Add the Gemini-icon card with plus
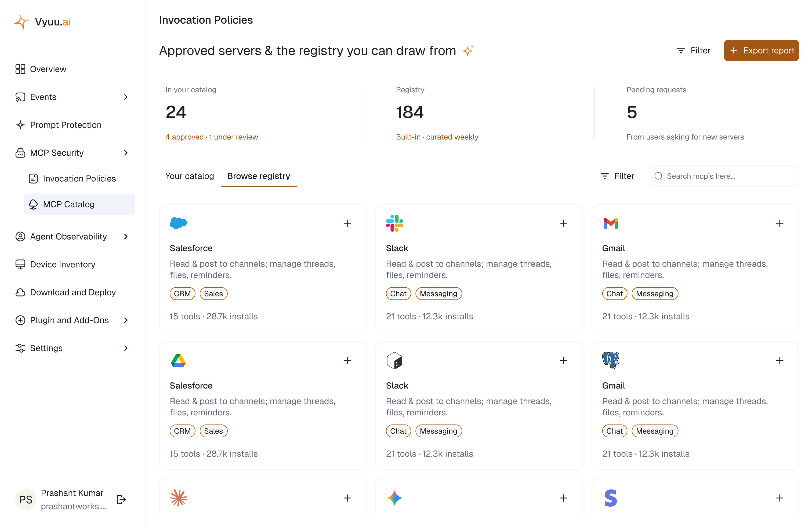This screenshot has width=812, height=527. tap(563, 498)
